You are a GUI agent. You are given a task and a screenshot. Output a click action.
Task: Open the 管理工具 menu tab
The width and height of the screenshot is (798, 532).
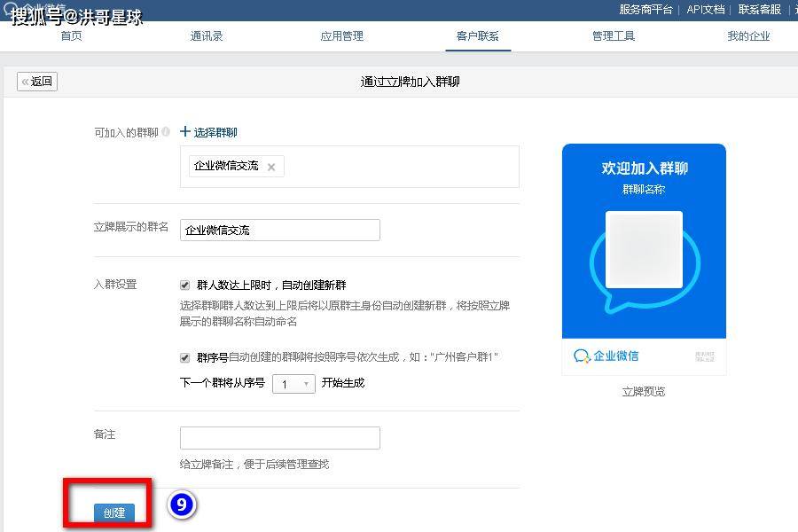614,36
